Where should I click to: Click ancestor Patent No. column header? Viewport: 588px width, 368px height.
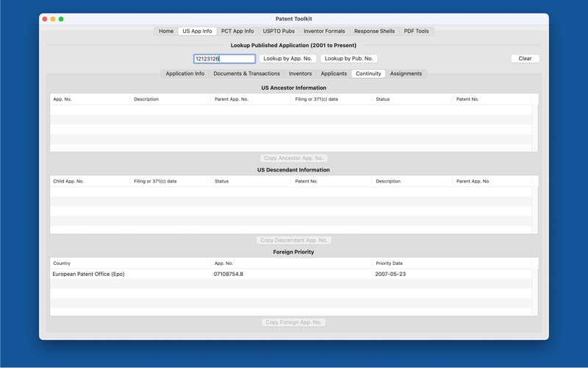492,99
